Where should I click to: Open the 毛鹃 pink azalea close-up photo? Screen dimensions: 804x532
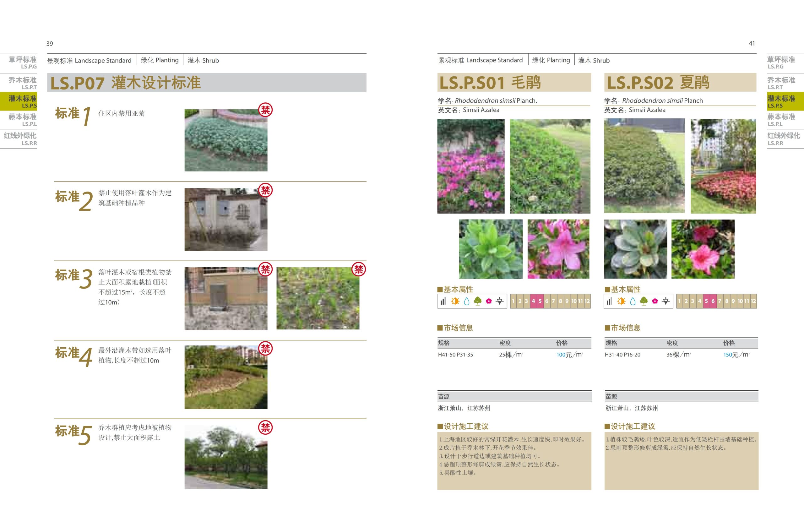pyautogui.click(x=558, y=249)
